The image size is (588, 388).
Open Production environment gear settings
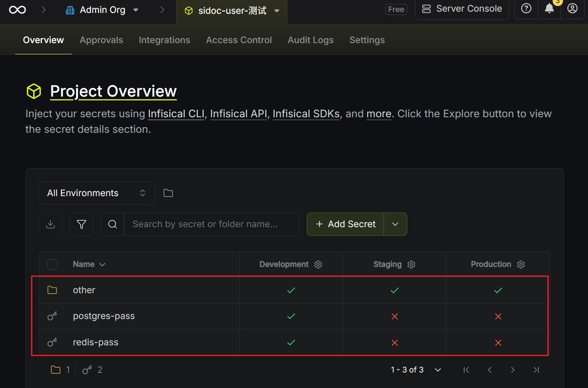[x=521, y=265]
